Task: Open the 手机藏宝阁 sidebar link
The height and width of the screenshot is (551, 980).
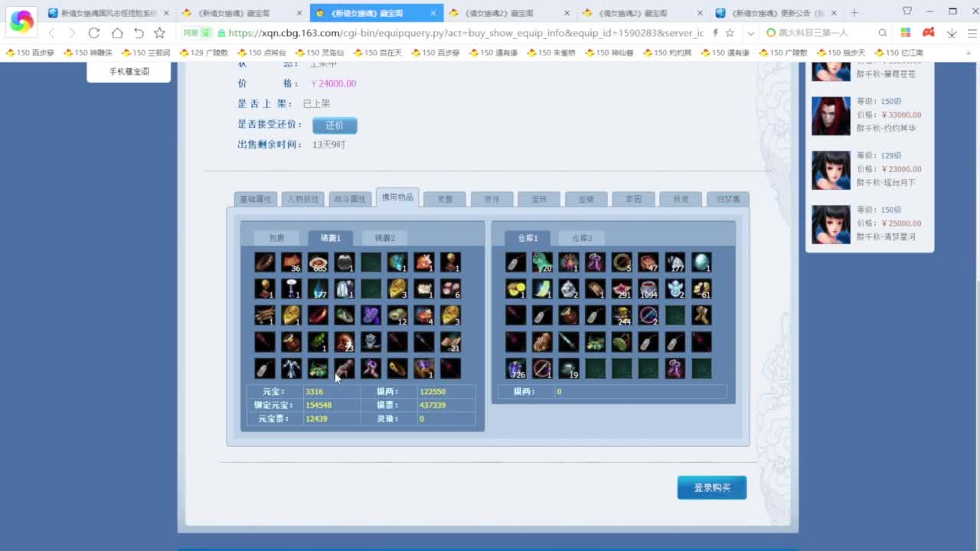Action: (129, 71)
